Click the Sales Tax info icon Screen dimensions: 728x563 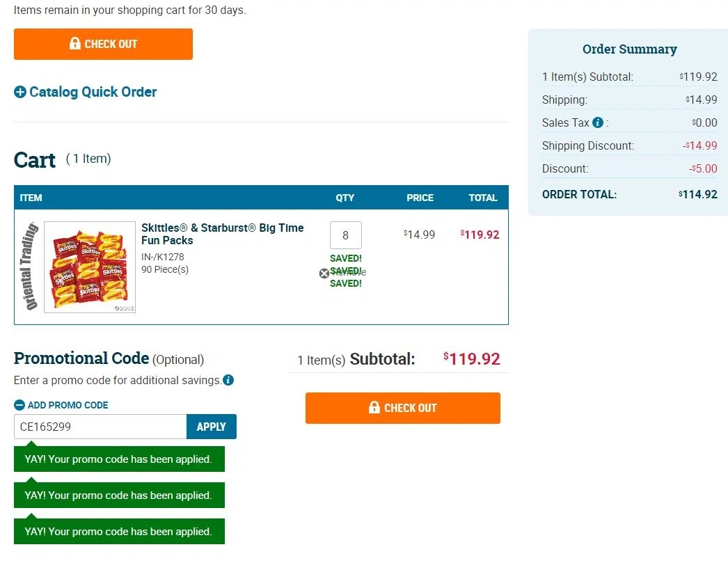598,122
